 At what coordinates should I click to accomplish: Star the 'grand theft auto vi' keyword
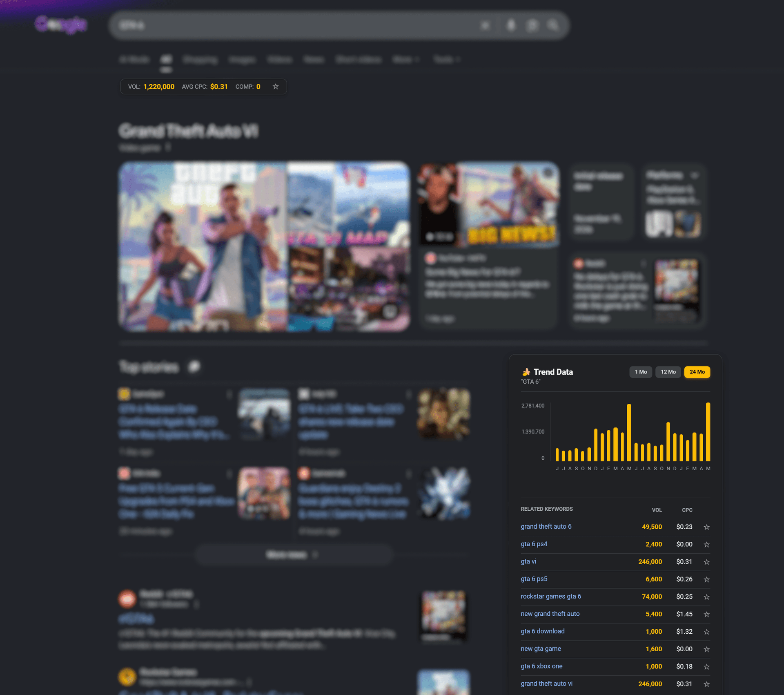click(x=706, y=684)
